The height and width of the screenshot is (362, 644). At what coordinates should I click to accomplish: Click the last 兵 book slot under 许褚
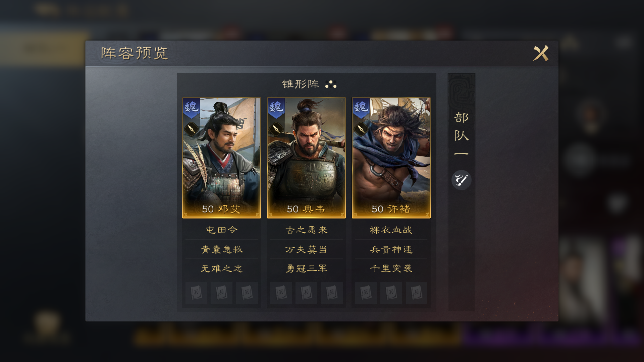pyautogui.click(x=416, y=293)
